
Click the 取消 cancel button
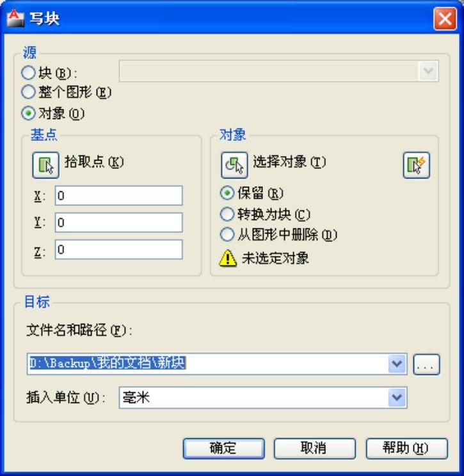314,448
